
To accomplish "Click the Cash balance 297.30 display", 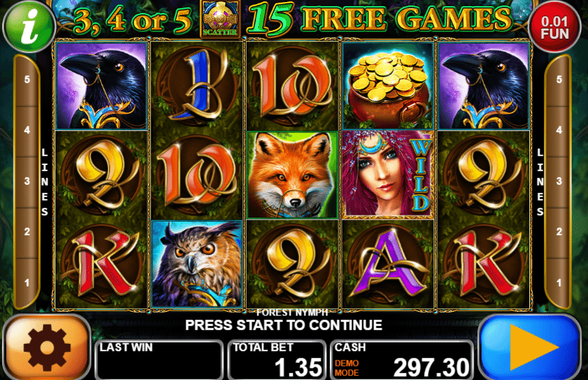I will (x=402, y=360).
